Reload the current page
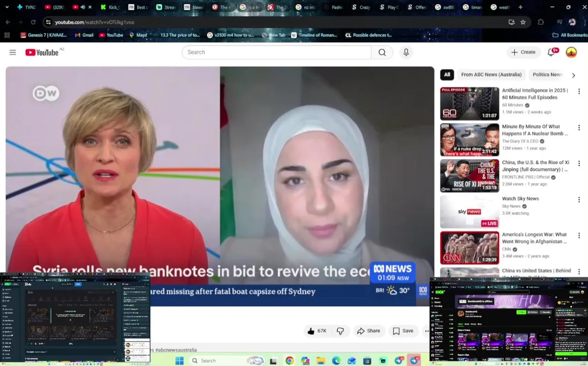588x366 pixels. point(33,22)
